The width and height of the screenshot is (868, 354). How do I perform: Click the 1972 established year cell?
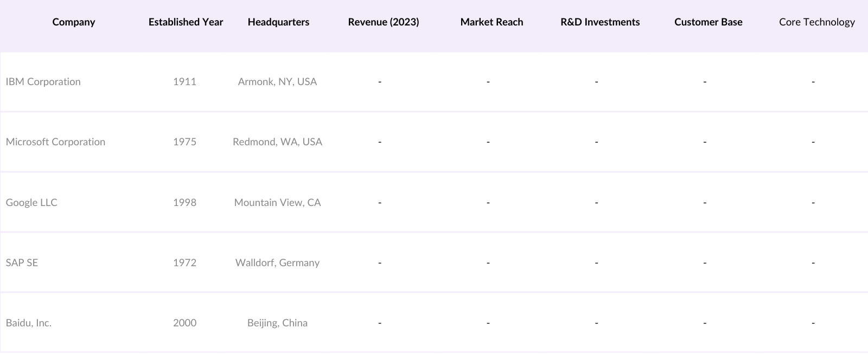(x=184, y=263)
